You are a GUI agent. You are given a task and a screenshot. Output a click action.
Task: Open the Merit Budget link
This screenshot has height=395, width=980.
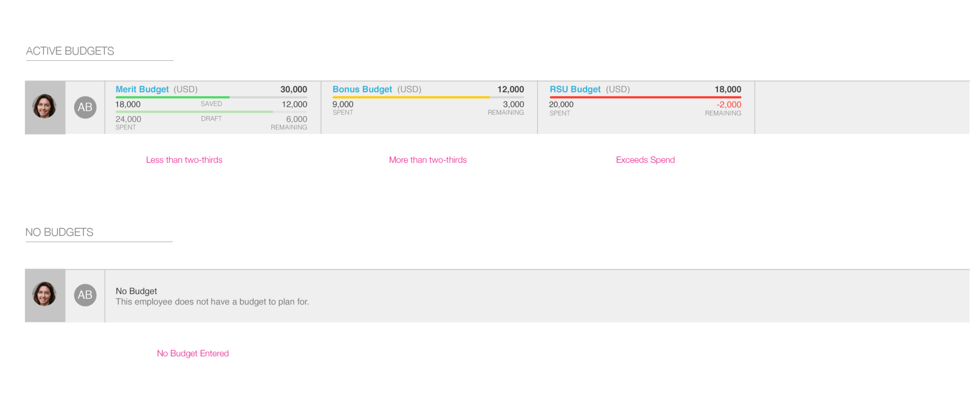[x=142, y=89]
